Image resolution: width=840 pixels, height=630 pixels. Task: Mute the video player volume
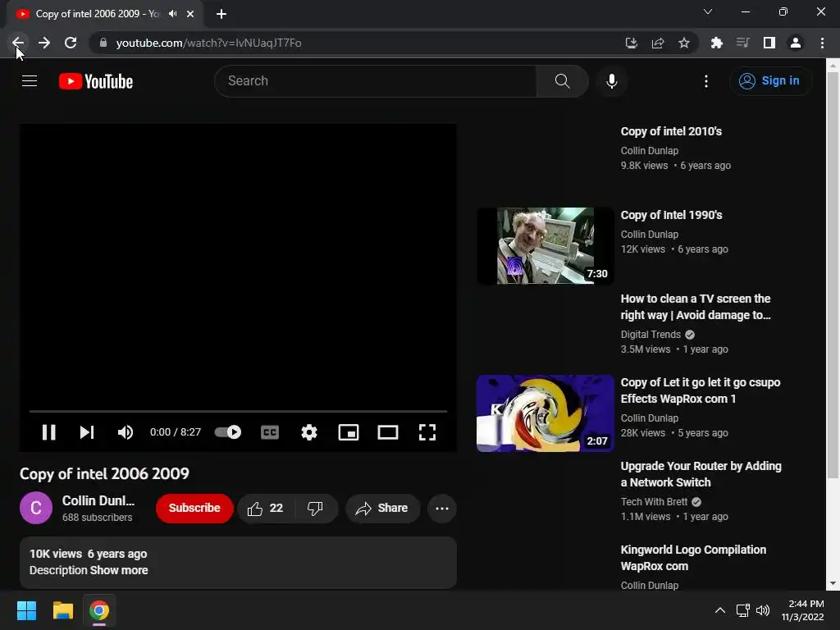[x=126, y=432]
